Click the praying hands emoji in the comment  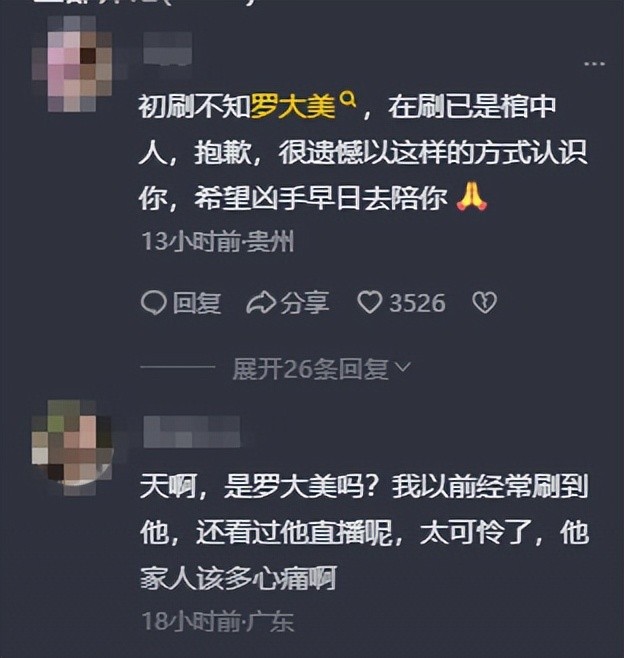(472, 196)
